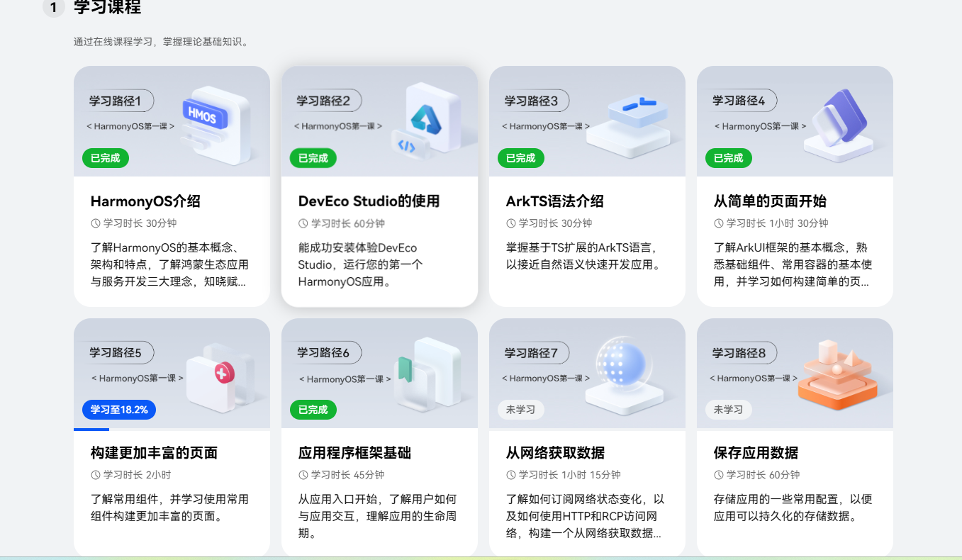962x560 pixels.
Task: Click the 已完成 badge on 学习路径3
Action: (521, 158)
